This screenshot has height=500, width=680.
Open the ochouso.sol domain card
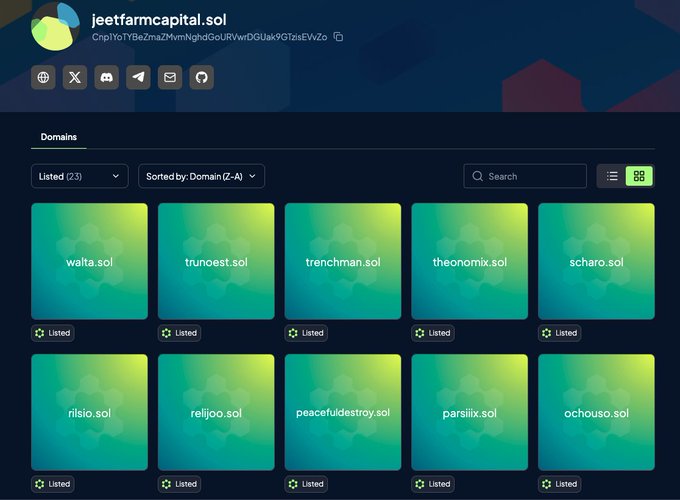click(596, 412)
